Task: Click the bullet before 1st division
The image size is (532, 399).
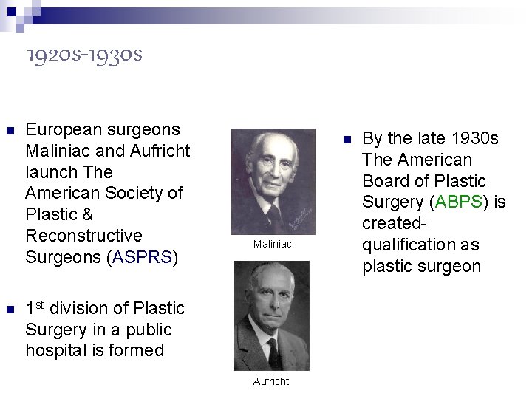Action: point(10,309)
